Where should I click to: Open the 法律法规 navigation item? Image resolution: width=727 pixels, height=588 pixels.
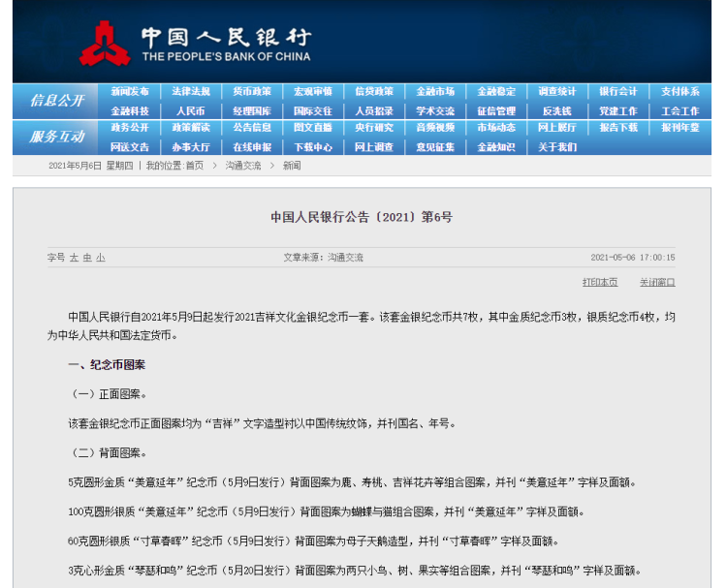click(x=191, y=91)
